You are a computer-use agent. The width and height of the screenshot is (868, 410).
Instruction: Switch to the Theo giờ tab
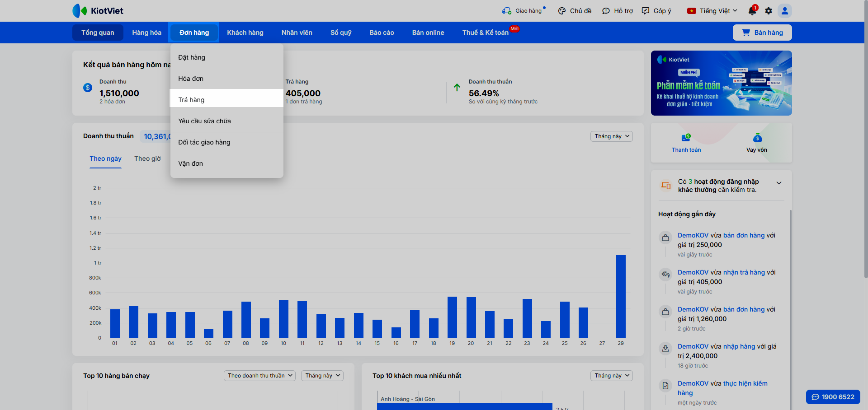pyautogui.click(x=147, y=158)
